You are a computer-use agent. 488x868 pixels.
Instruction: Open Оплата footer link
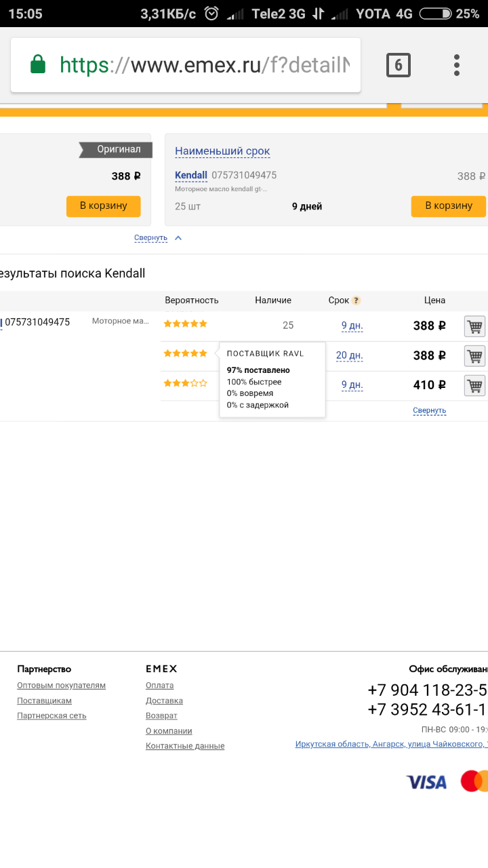(x=160, y=686)
